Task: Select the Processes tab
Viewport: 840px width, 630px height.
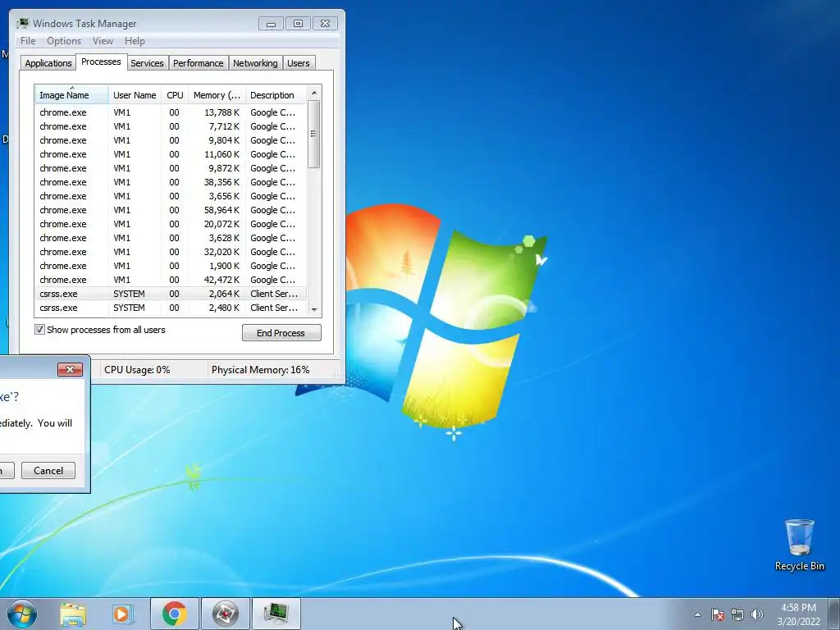Action: [101, 62]
